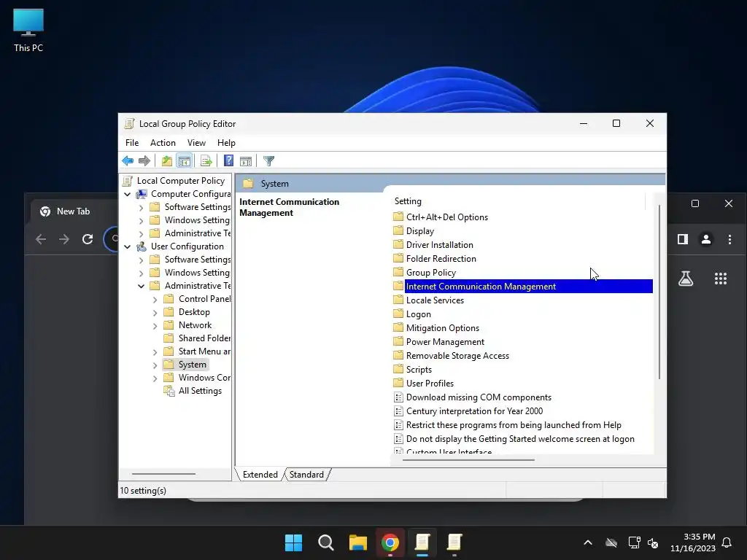Open taskbar Search
This screenshot has width=747, height=560.
point(326,542)
